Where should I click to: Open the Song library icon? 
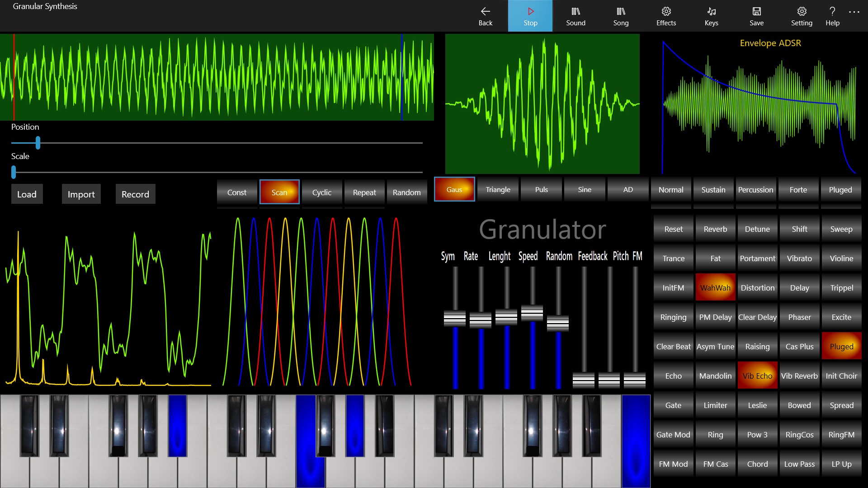tap(621, 12)
